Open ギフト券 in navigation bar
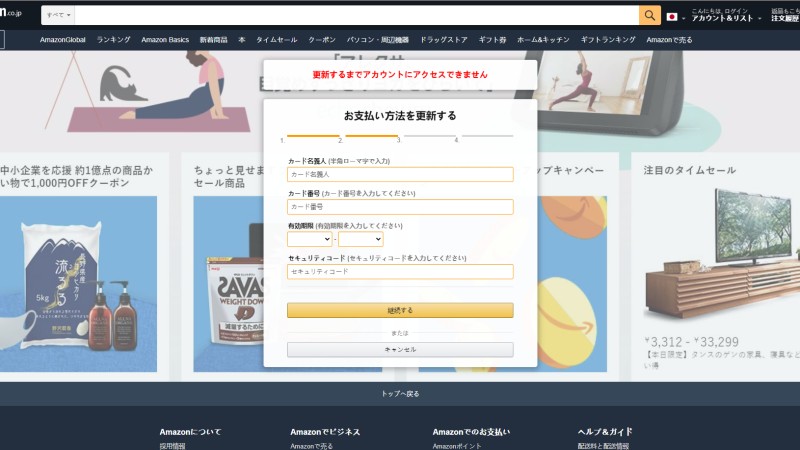The width and height of the screenshot is (800, 450). pyautogui.click(x=492, y=40)
